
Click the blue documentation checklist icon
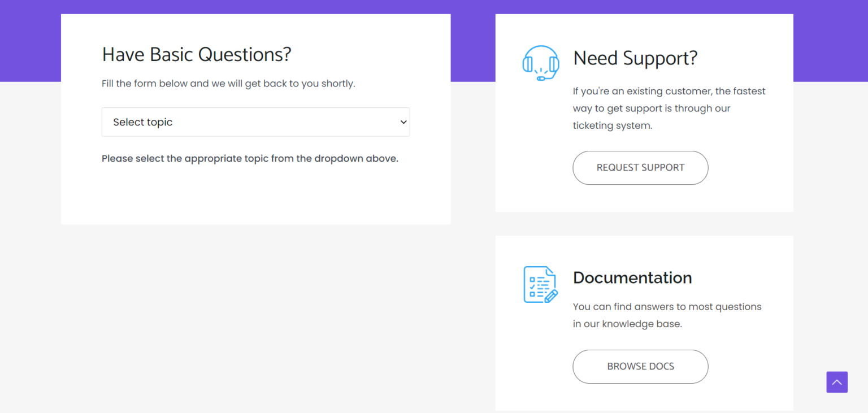click(x=540, y=284)
